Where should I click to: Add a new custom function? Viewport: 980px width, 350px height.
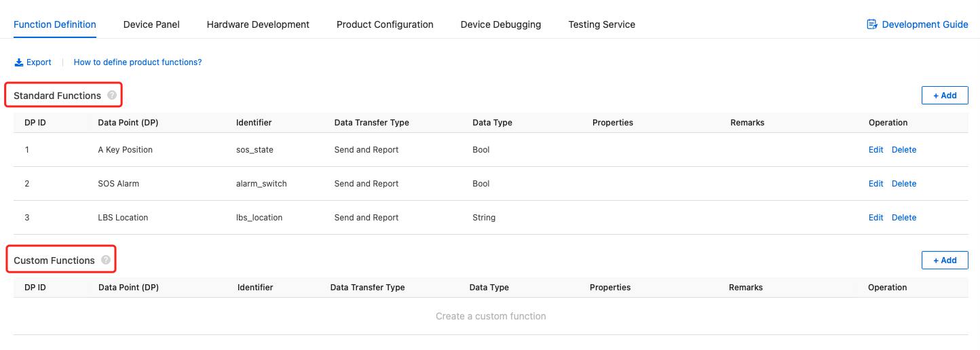(x=945, y=260)
